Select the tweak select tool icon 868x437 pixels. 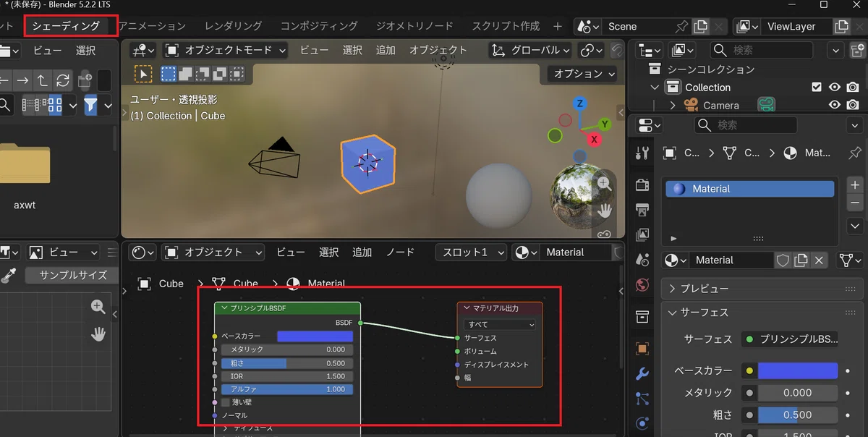point(143,74)
